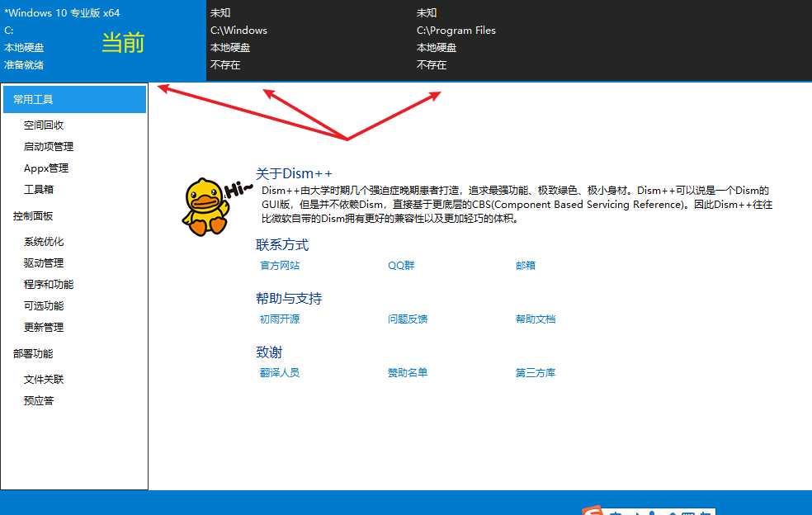Screen dimensions: 812x515
Task: Select the current Windows 10 专业版 x64 image tile
Action: click(x=103, y=40)
